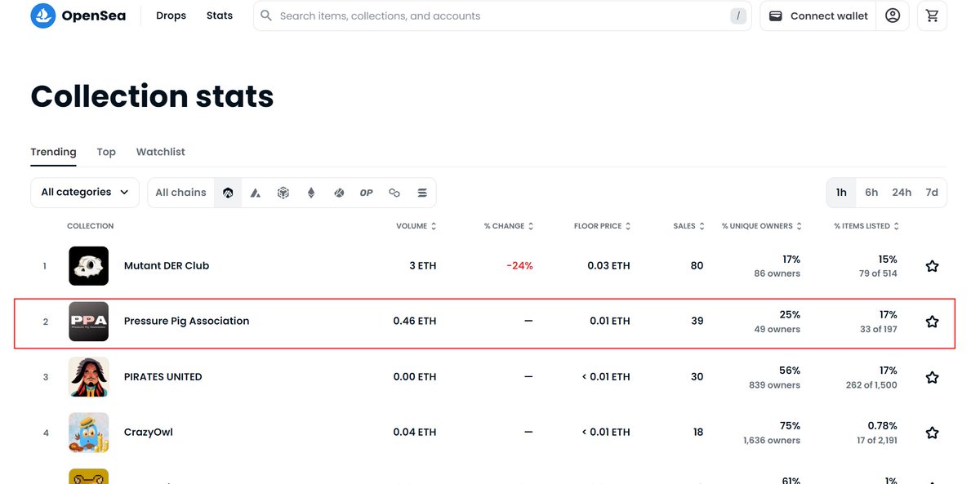Open the Stats menu
Screen dimensions: 980x484
tap(220, 16)
